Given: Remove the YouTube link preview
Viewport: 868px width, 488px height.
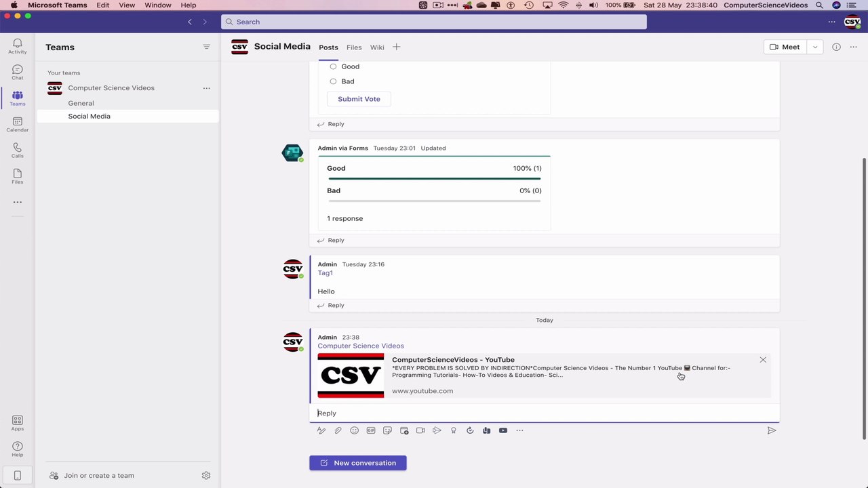Looking at the screenshot, I should coord(763,360).
